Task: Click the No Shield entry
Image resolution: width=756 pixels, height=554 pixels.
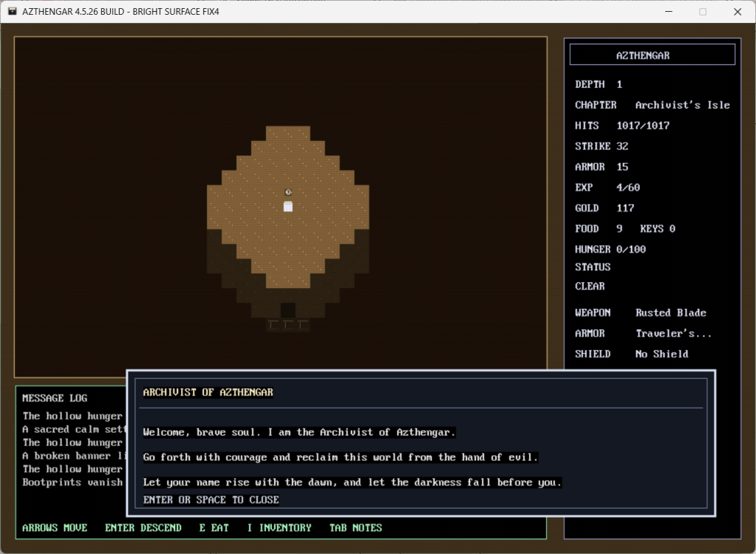Action: [661, 354]
